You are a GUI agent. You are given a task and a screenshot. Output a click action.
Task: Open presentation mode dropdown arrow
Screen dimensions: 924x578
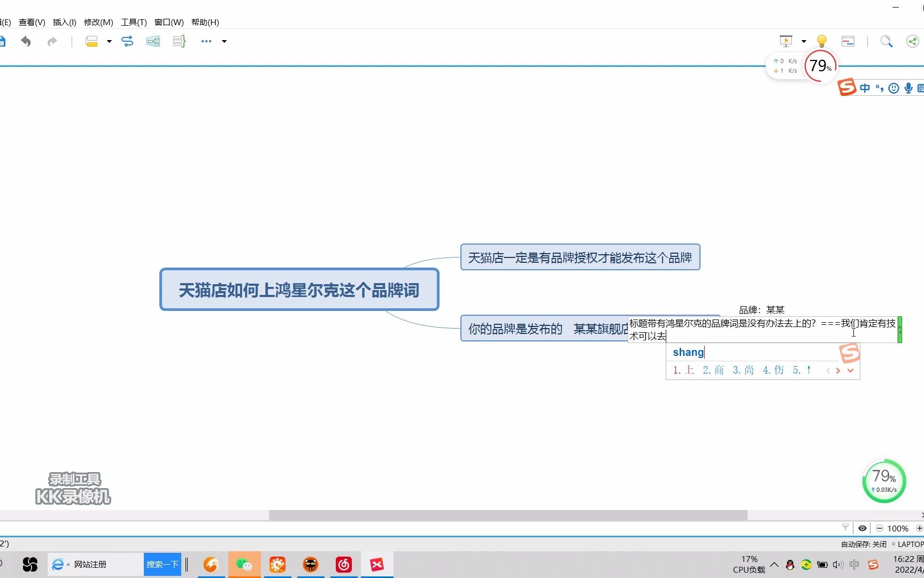pos(804,41)
